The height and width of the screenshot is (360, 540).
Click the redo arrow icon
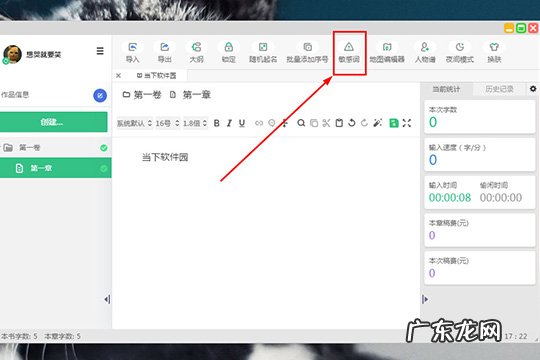coord(364,123)
